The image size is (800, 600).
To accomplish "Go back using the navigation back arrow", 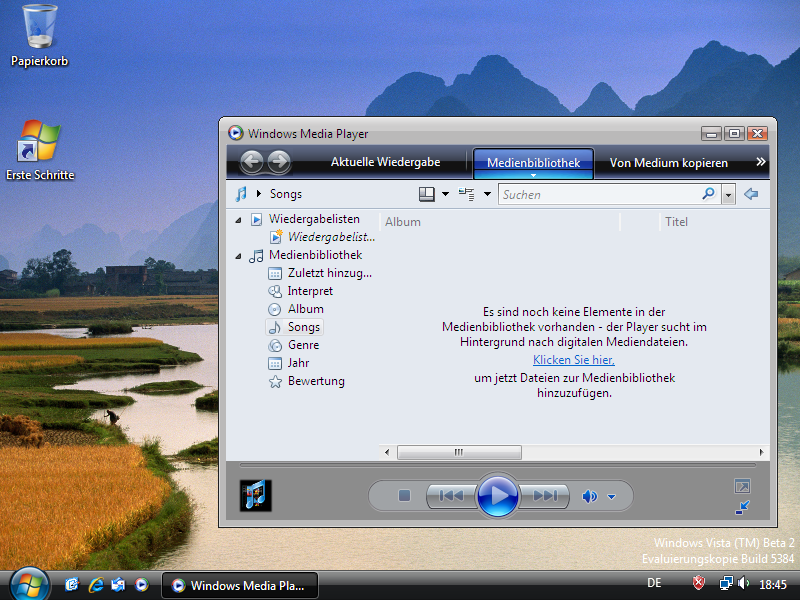I will click(x=251, y=162).
